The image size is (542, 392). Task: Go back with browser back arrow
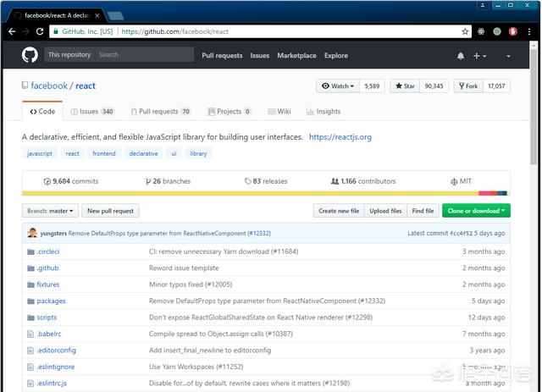12,31
